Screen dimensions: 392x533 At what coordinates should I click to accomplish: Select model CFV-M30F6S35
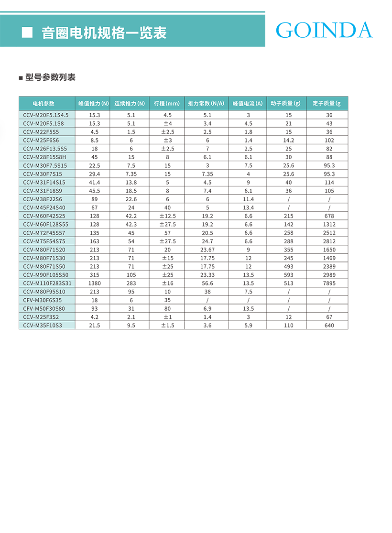[43, 300]
